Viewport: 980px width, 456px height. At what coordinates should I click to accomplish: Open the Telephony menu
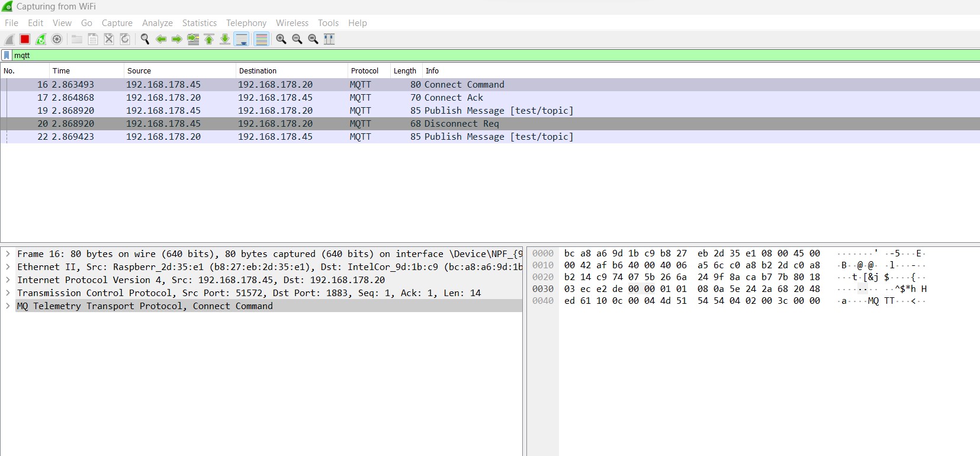(x=246, y=23)
